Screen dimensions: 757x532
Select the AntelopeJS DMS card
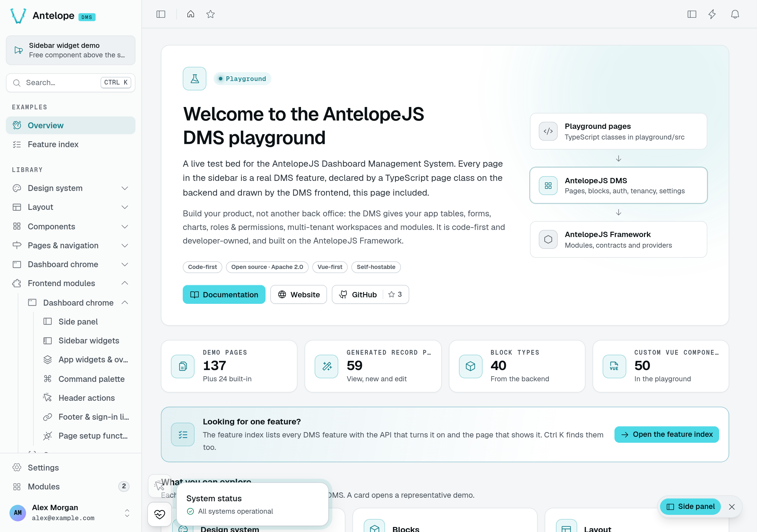click(618, 185)
